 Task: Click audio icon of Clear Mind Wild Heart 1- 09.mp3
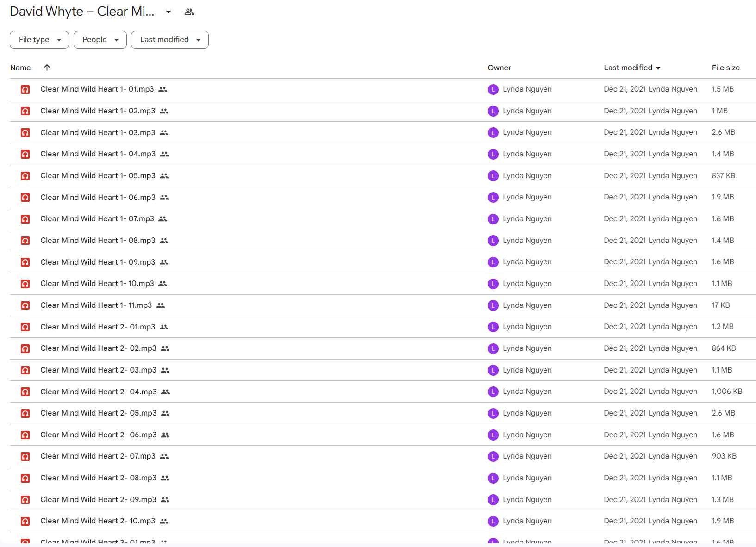tap(25, 262)
